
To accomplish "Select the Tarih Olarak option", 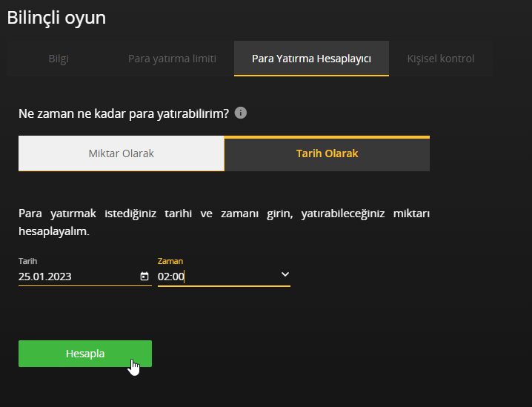I will [x=327, y=153].
